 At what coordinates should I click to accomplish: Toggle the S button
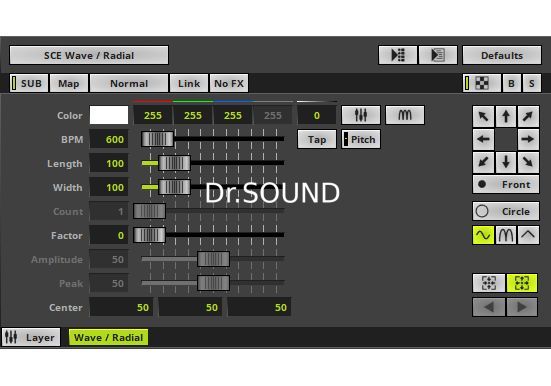tap(532, 83)
